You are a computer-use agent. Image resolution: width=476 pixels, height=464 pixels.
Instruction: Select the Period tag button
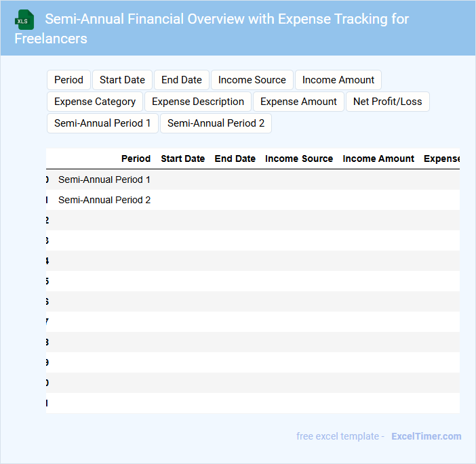click(x=68, y=80)
